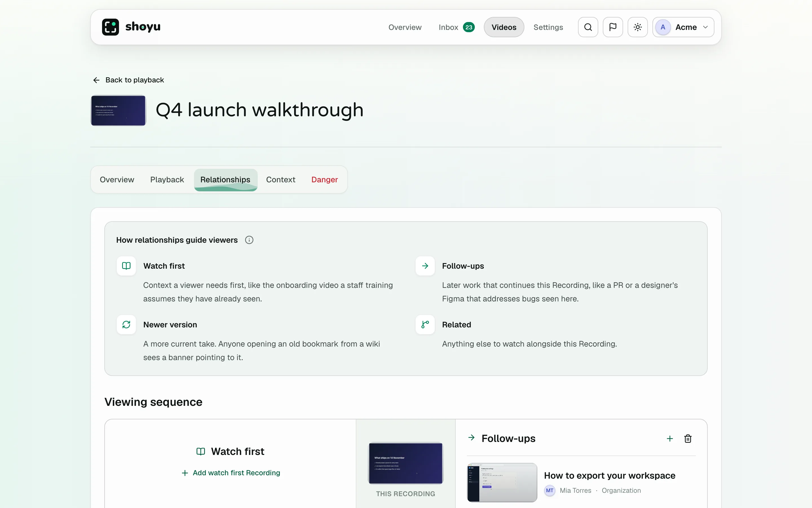Switch to the Overview recording tab
This screenshot has width=812, height=508.
(117, 179)
